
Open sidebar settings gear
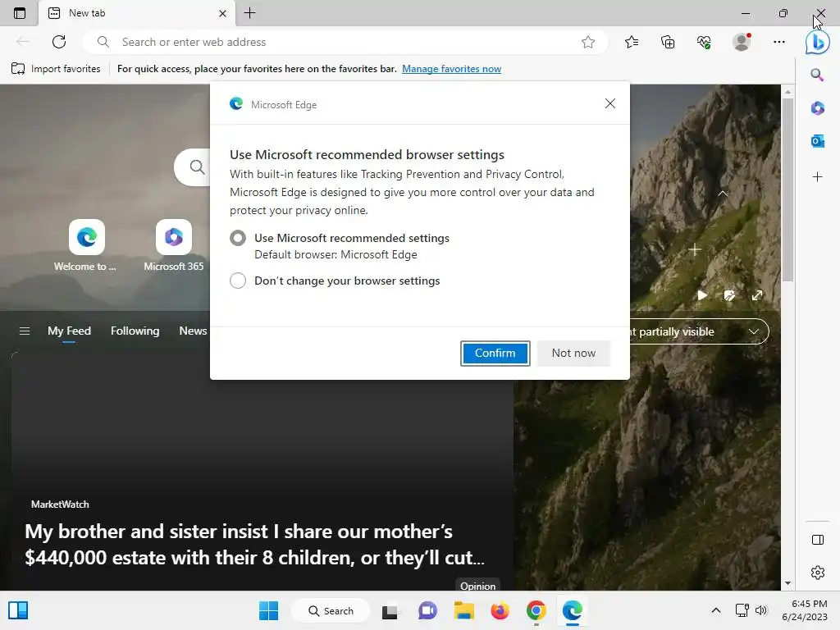pyautogui.click(x=818, y=573)
